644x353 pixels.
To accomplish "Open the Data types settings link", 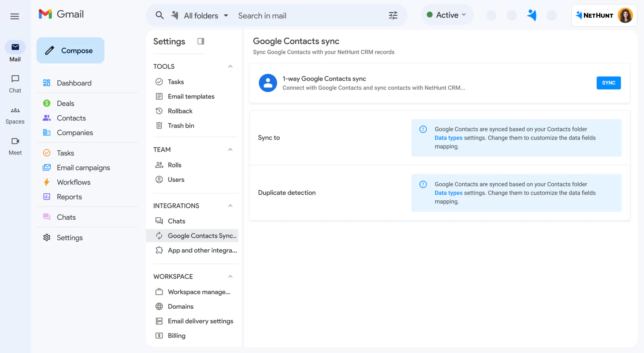I will (x=448, y=138).
